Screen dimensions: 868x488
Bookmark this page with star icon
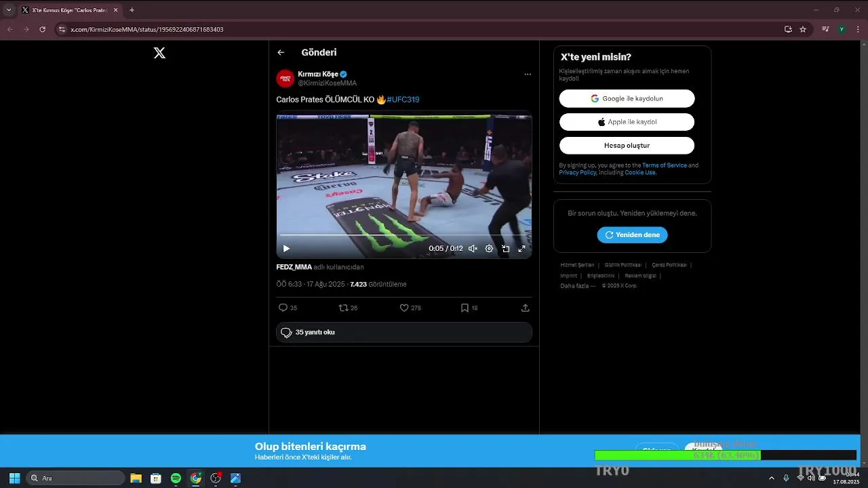tap(803, 29)
